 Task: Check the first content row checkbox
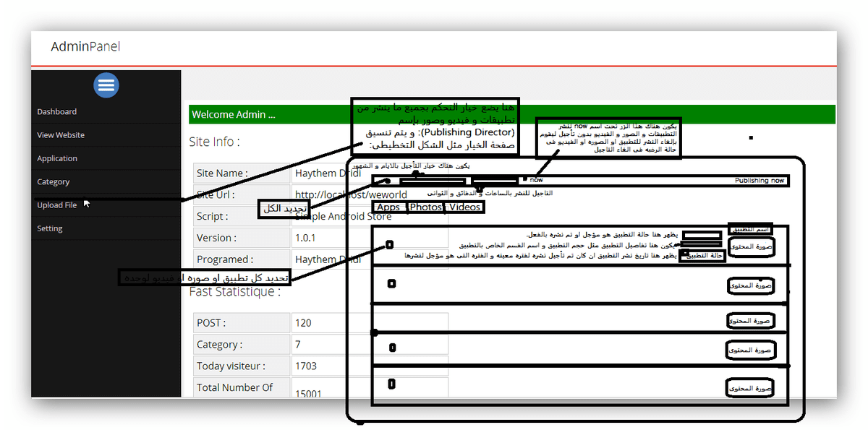coord(390,245)
